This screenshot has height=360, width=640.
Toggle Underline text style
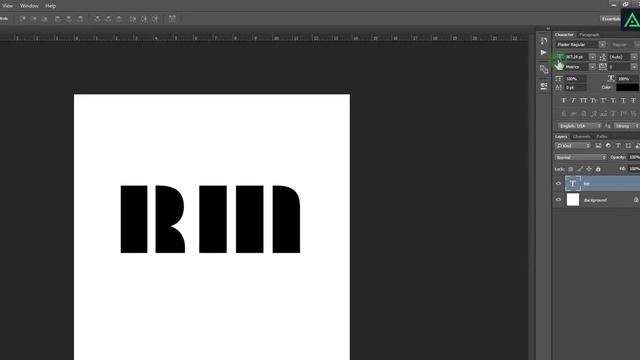pos(623,100)
